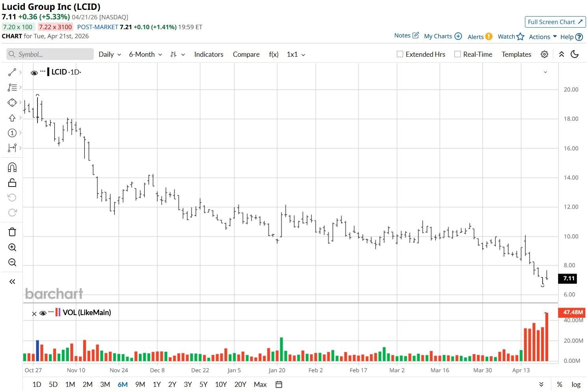Set the range to 5D
The height and width of the screenshot is (392, 588).
coord(53,385)
